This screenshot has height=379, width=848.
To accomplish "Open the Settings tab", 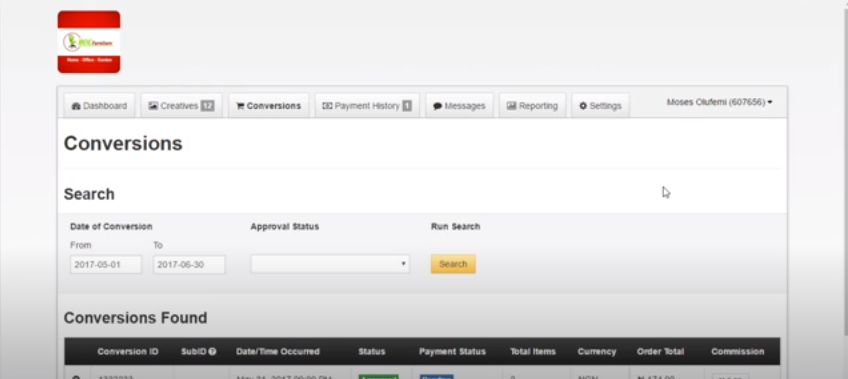I will (x=600, y=106).
